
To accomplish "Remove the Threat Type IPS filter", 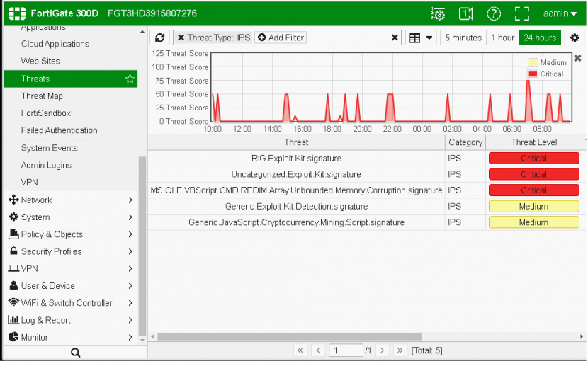I will click(181, 38).
